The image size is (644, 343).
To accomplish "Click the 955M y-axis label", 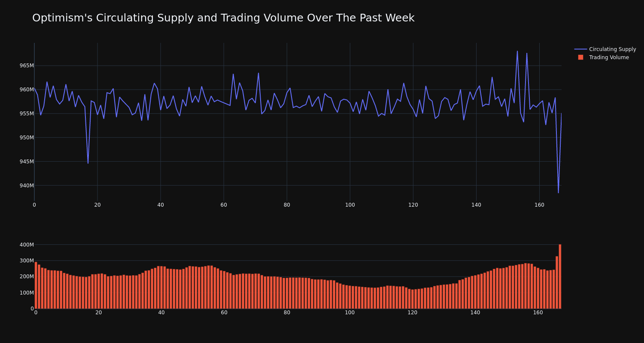I will (x=27, y=114).
